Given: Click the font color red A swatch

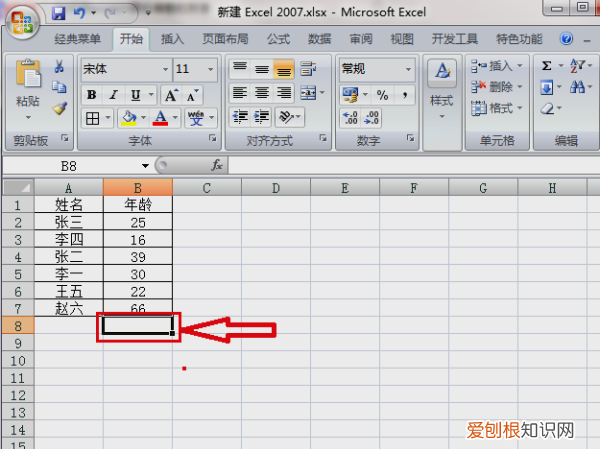Looking at the screenshot, I should 160,118.
